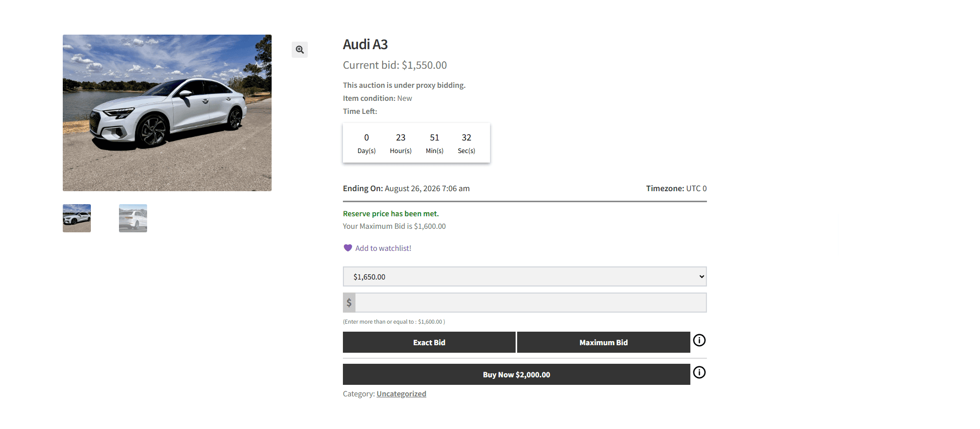The width and height of the screenshot is (980, 429).
Task: Submit a Maximum Bid
Action: [603, 342]
